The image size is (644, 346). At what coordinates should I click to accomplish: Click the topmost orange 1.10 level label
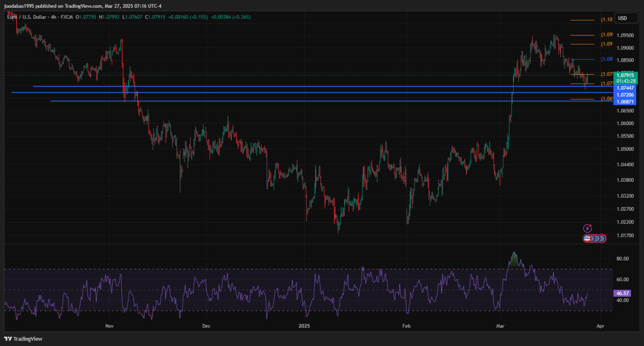(x=607, y=20)
